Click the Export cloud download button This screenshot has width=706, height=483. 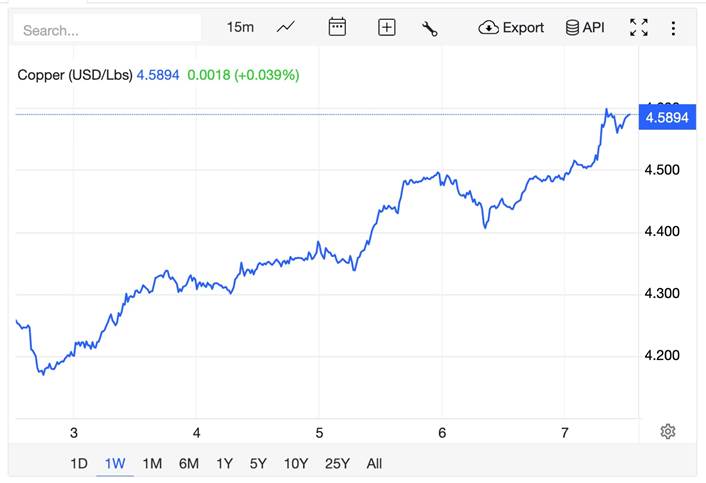pos(511,27)
